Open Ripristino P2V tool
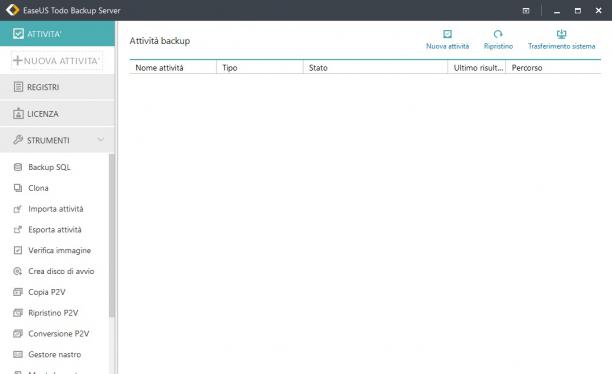Image resolution: width=612 pixels, height=374 pixels. pyautogui.click(x=53, y=313)
